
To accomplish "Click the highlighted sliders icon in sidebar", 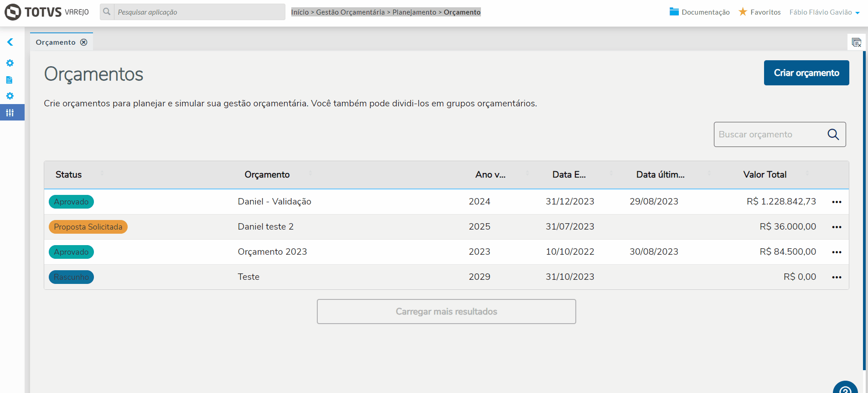I will [10, 112].
